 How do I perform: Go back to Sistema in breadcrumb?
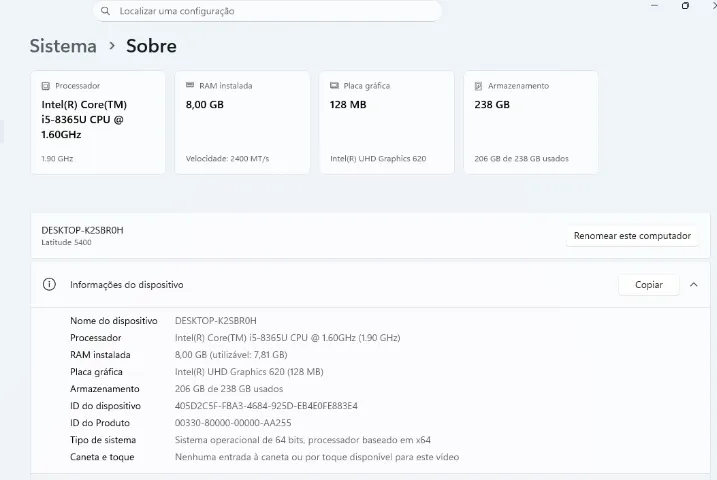(x=63, y=46)
